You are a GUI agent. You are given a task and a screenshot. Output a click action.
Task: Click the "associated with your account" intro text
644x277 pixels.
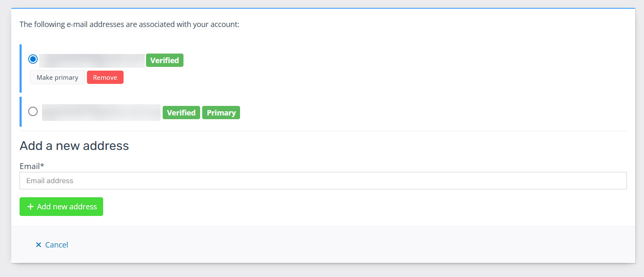point(129,25)
